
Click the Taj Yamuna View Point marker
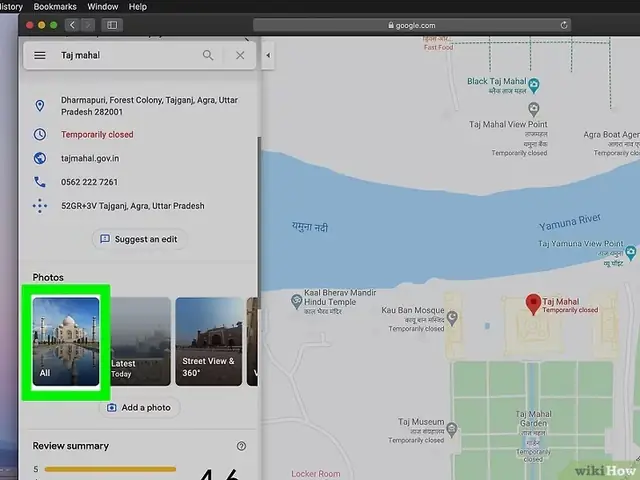(631, 253)
